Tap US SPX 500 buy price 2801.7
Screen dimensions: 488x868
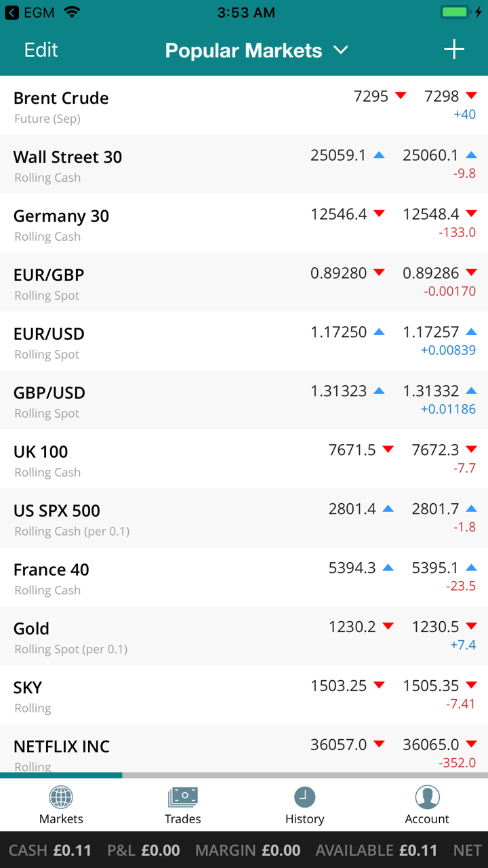435,509
